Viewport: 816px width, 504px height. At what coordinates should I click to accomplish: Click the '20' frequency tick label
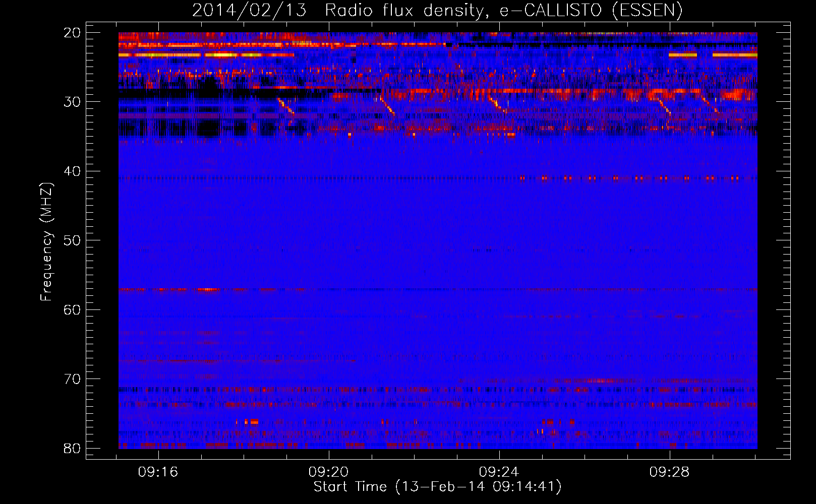[72, 33]
